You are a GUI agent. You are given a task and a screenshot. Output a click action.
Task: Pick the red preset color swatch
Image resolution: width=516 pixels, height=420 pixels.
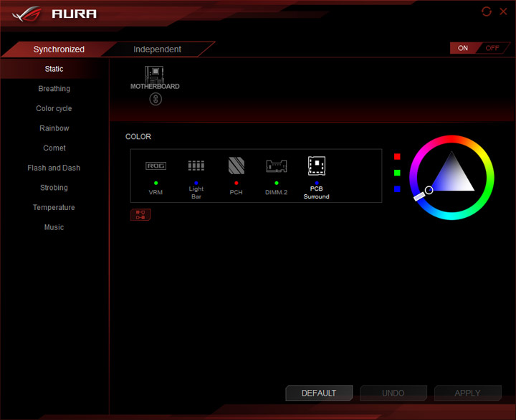tap(397, 157)
